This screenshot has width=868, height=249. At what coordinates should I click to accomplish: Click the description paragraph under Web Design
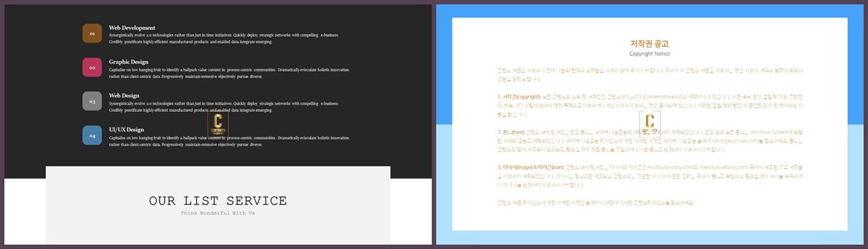point(224,107)
